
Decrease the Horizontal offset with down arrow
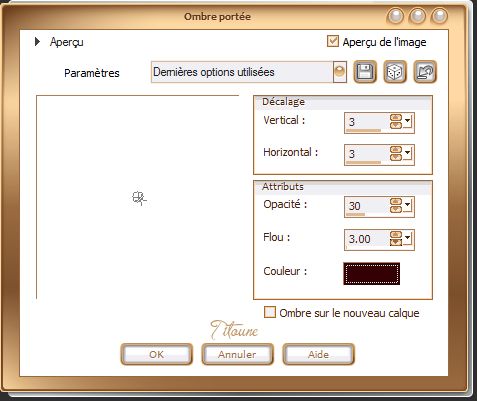396,157
